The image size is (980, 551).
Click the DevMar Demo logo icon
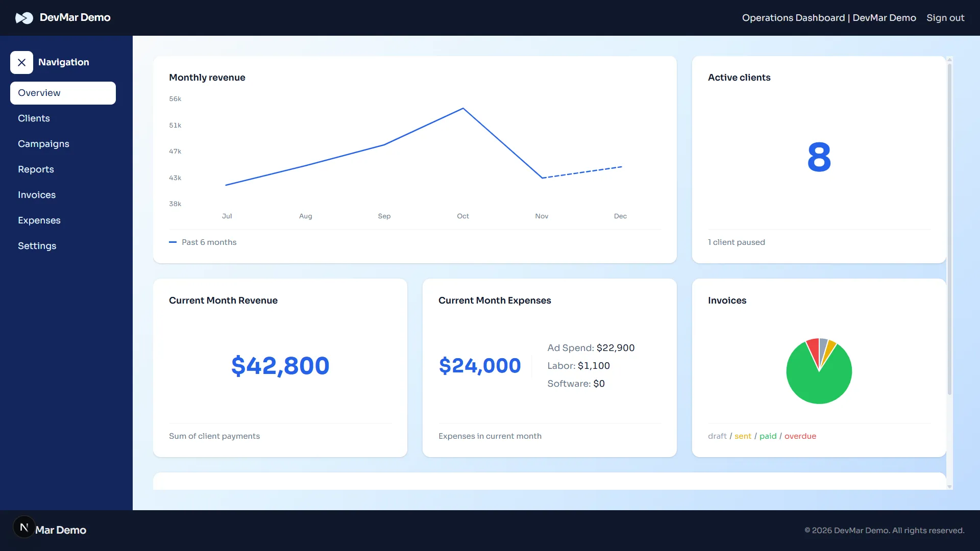pos(24,18)
